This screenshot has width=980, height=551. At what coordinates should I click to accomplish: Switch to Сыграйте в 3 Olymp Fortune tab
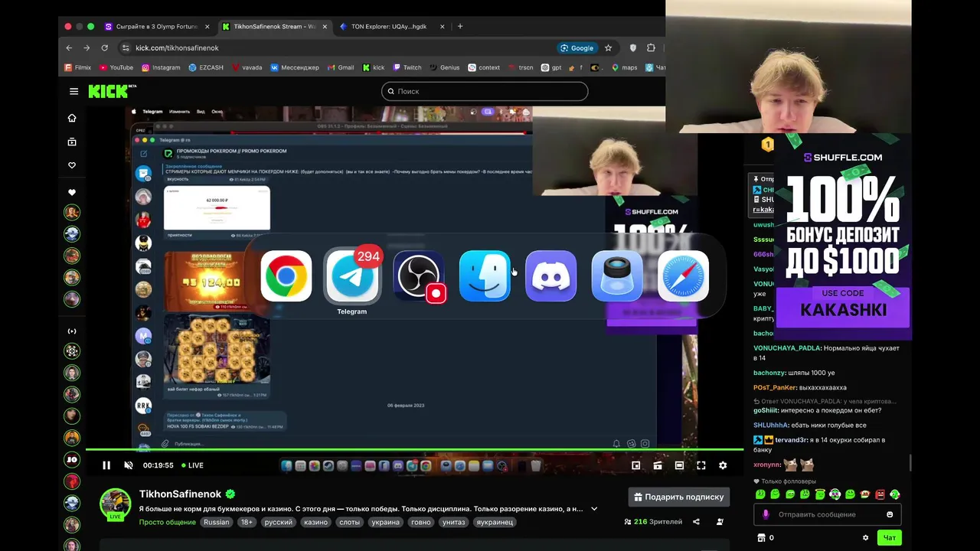pyautogui.click(x=156, y=26)
